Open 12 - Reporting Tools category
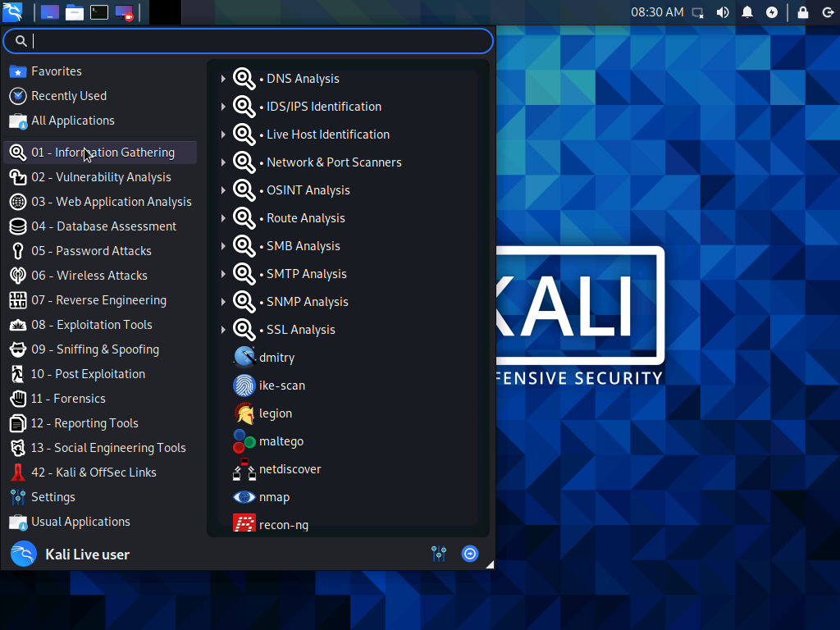 (x=100, y=423)
